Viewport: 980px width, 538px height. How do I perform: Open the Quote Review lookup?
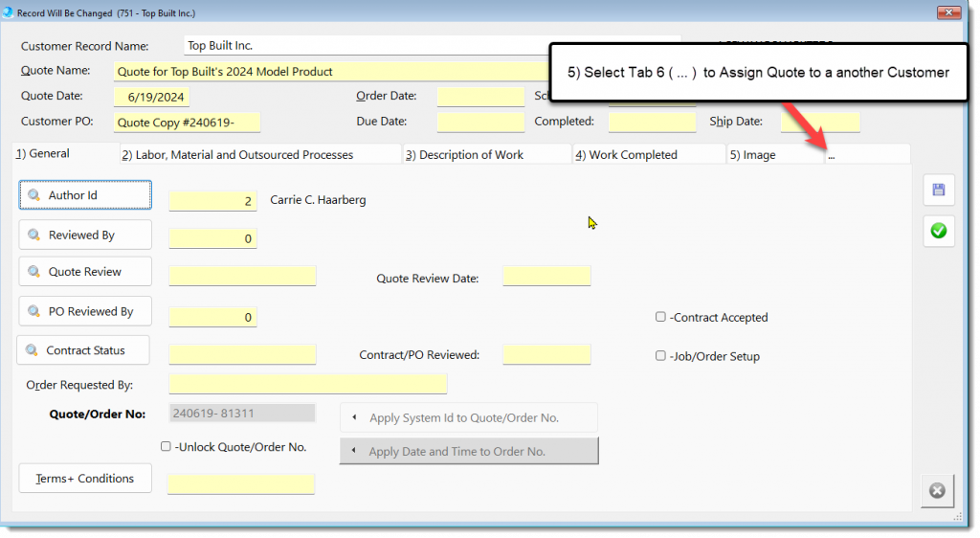[x=85, y=272]
